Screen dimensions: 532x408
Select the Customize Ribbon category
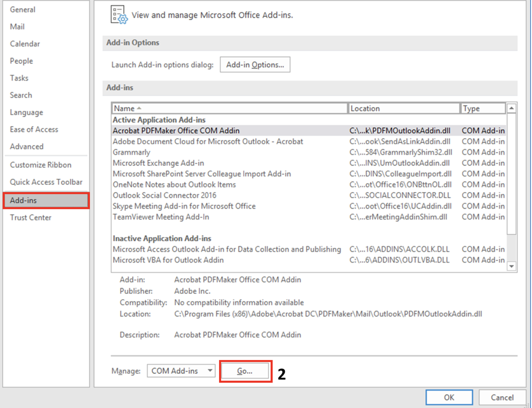(x=40, y=165)
